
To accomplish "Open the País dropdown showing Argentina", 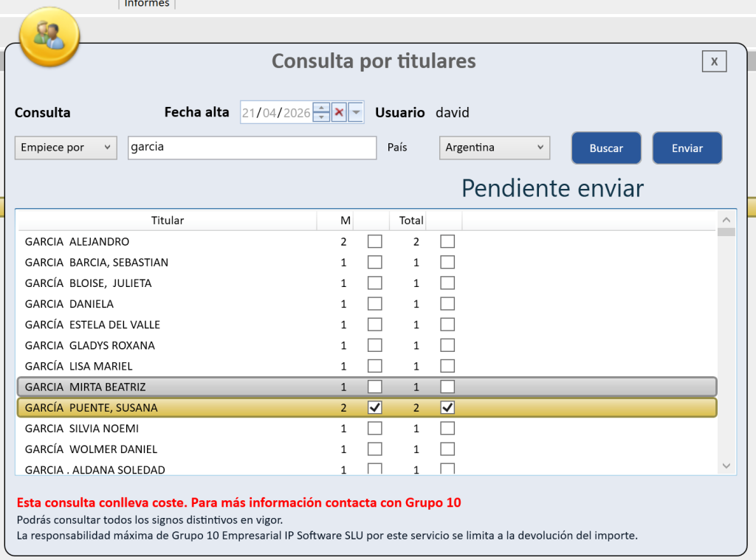I will (x=494, y=148).
